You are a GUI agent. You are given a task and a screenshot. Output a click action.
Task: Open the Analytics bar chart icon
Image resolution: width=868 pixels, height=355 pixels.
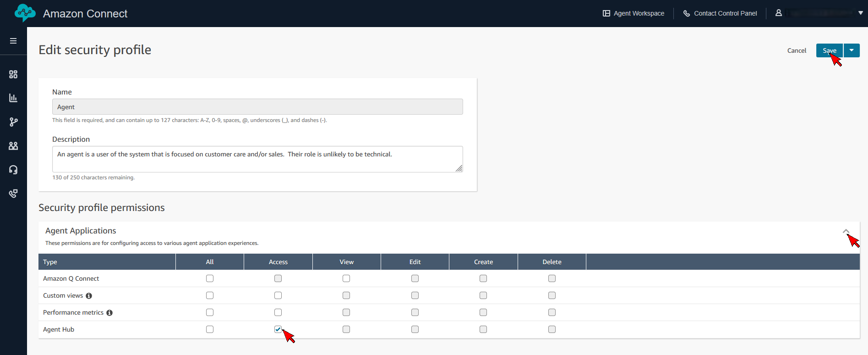pyautogui.click(x=13, y=98)
